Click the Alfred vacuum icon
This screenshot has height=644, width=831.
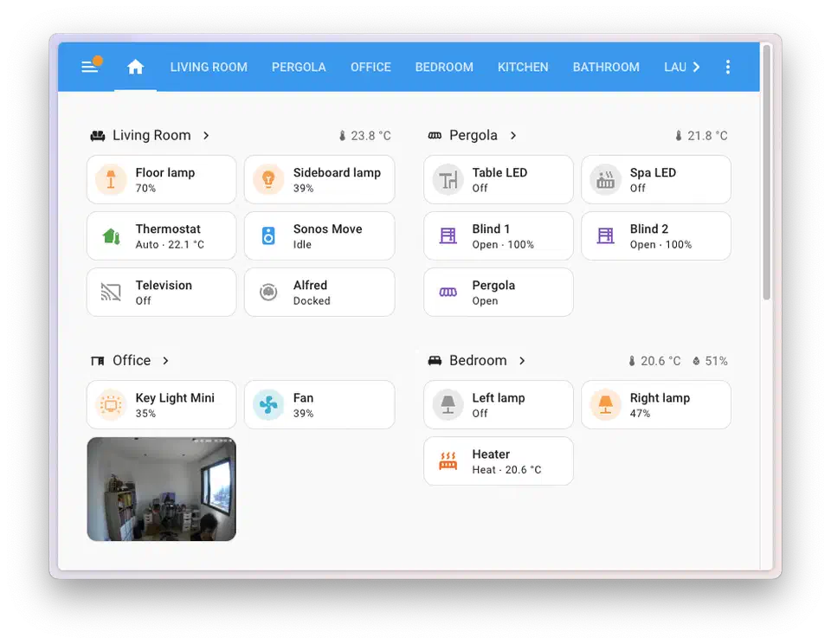tap(268, 292)
